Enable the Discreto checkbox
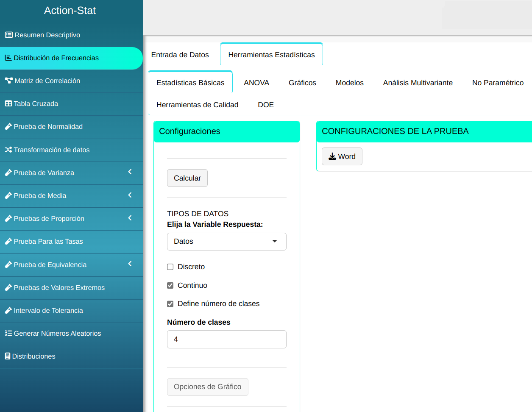Image resolution: width=532 pixels, height=412 pixels. tap(170, 267)
